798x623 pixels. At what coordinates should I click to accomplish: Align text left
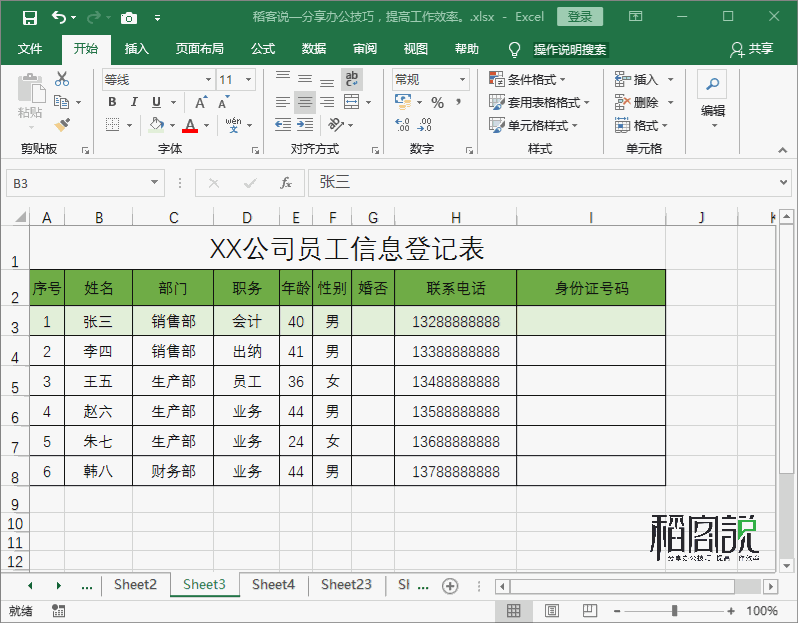(283, 102)
